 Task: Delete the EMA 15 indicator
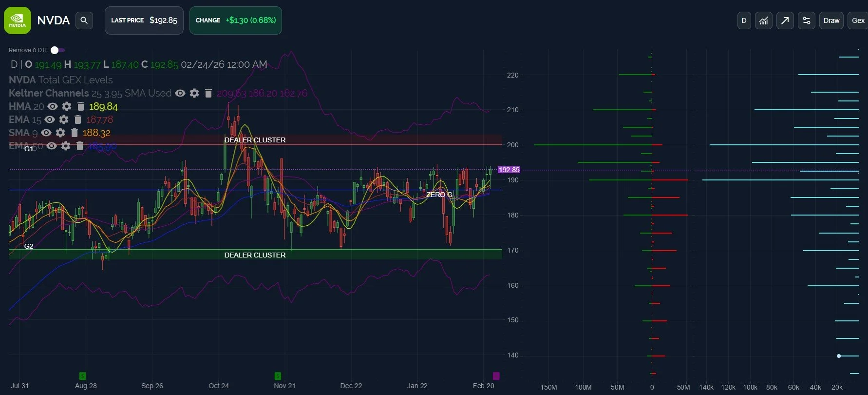pos(77,119)
